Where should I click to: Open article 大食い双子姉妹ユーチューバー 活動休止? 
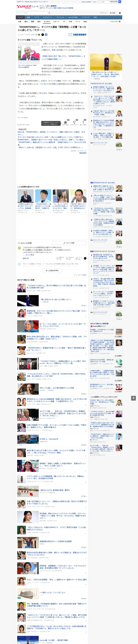[x=57, y=503]
